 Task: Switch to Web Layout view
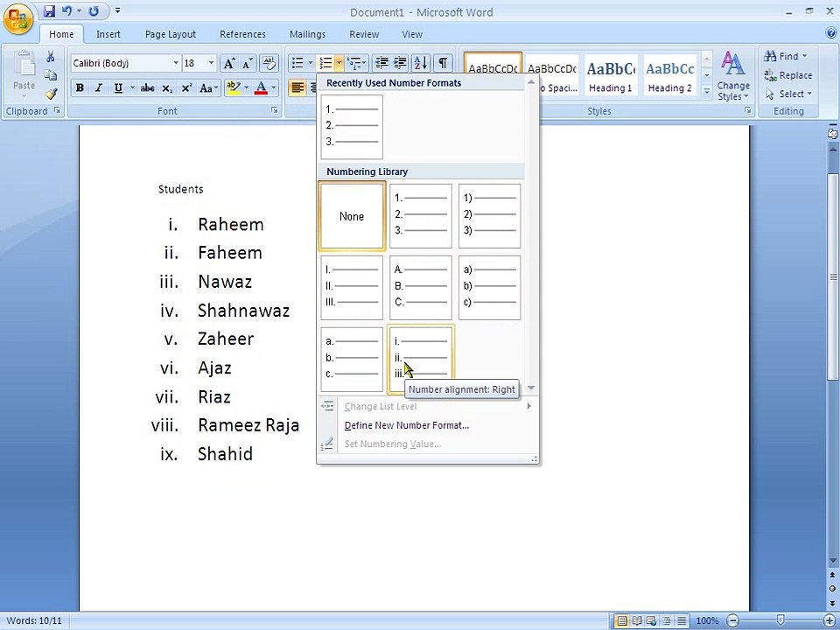(651, 621)
